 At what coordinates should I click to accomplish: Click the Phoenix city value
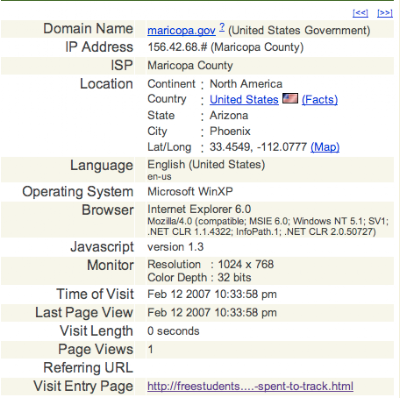click(230, 131)
